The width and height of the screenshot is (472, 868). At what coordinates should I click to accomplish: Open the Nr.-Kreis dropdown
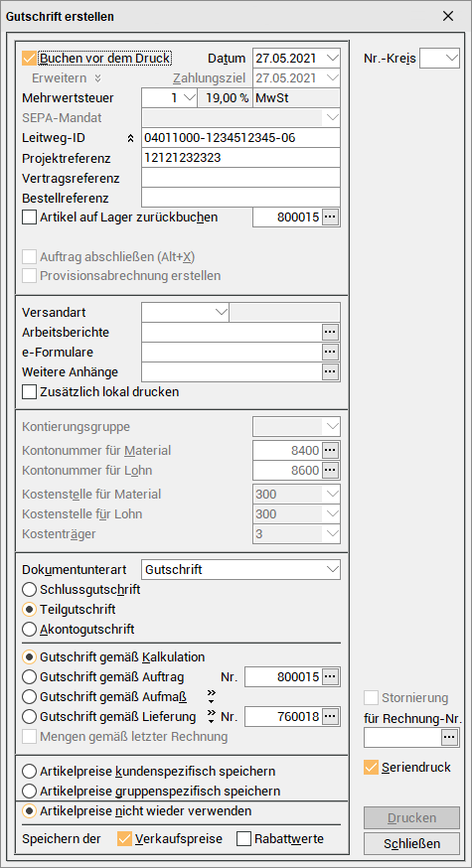[x=440, y=59]
